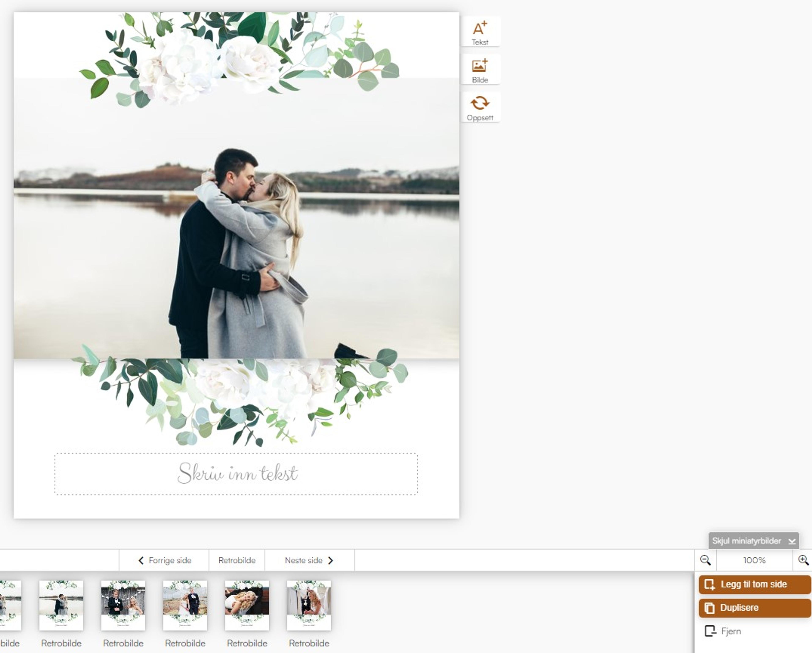Click the zoom in magnifier icon

[x=802, y=560]
